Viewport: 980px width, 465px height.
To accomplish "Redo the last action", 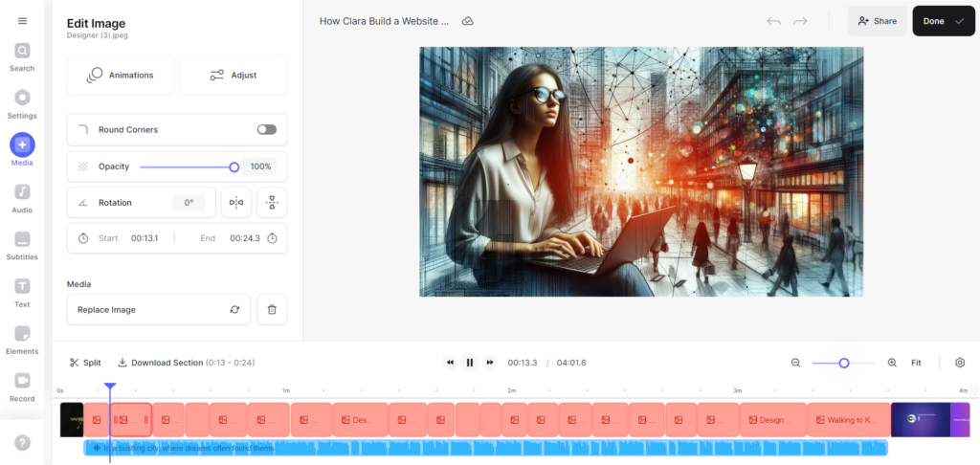I will click(800, 21).
